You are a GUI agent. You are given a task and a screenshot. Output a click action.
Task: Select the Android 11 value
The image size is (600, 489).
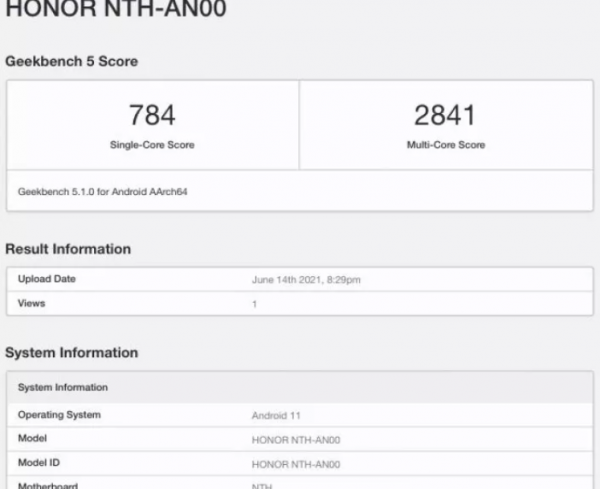[276, 416]
